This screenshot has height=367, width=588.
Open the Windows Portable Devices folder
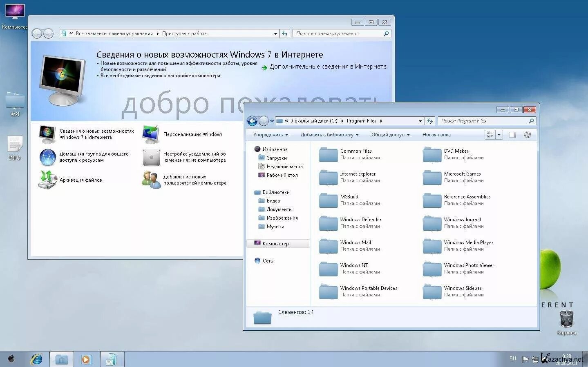point(358,291)
